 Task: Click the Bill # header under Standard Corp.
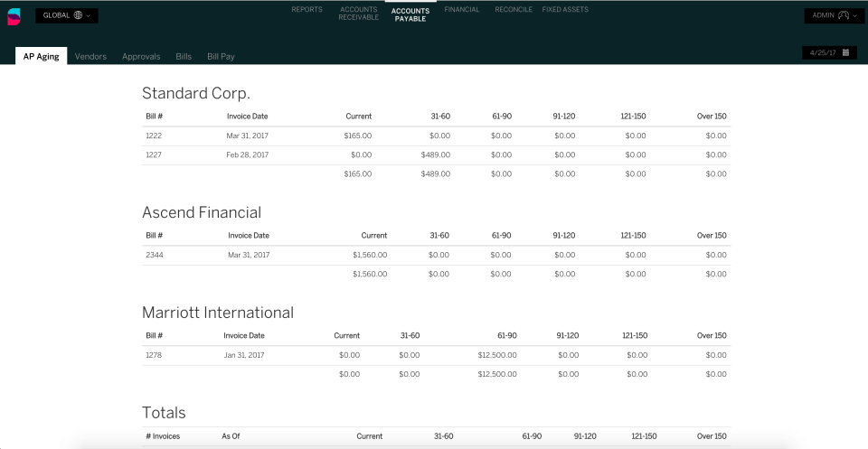click(155, 117)
